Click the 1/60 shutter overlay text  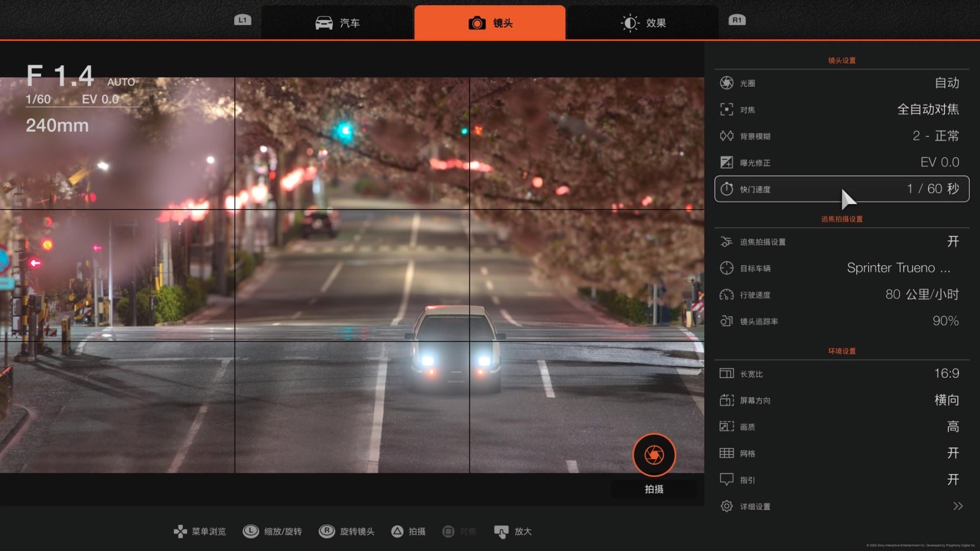pyautogui.click(x=38, y=99)
